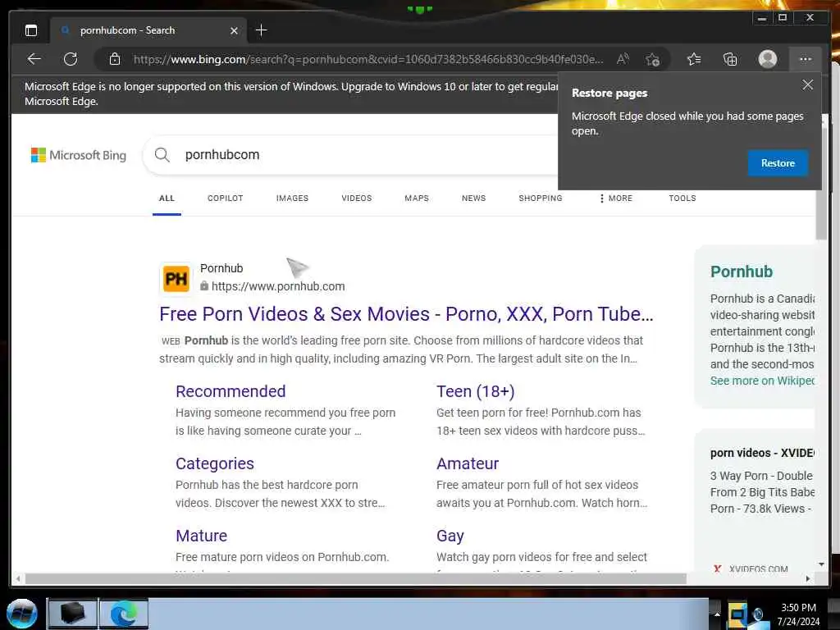Switch to the IMAGES tab

coord(292,199)
